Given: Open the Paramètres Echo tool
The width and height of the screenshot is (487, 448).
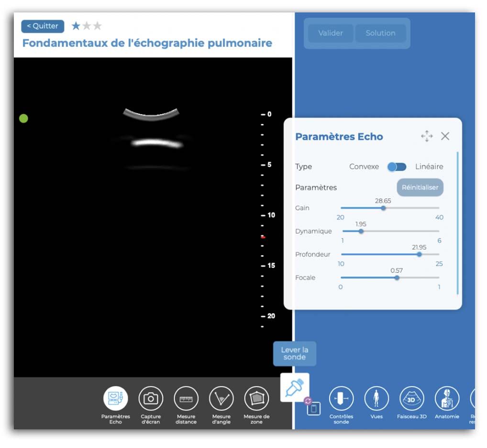Looking at the screenshot, I should (x=115, y=398).
